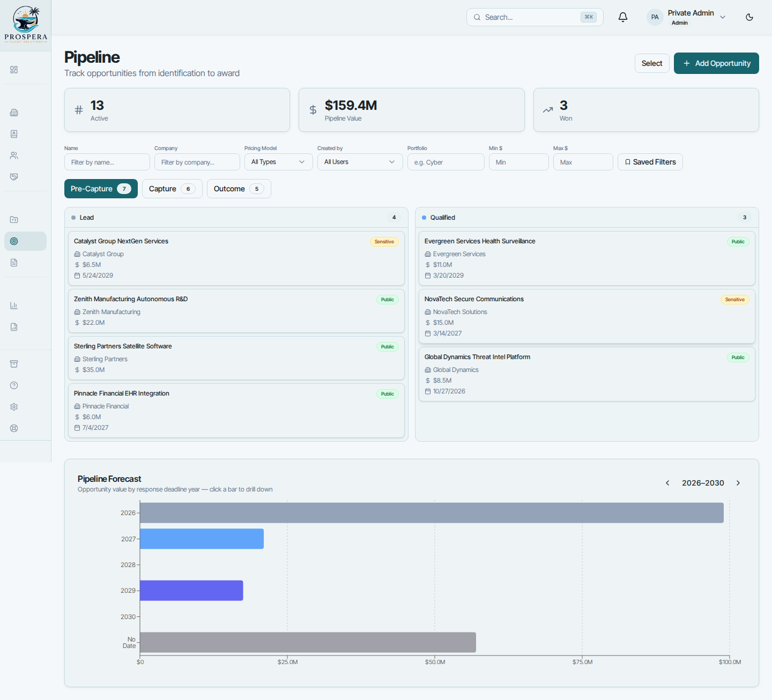Open the document text icon in sidebar
Screen dimensions: 772x700
(x=14, y=263)
